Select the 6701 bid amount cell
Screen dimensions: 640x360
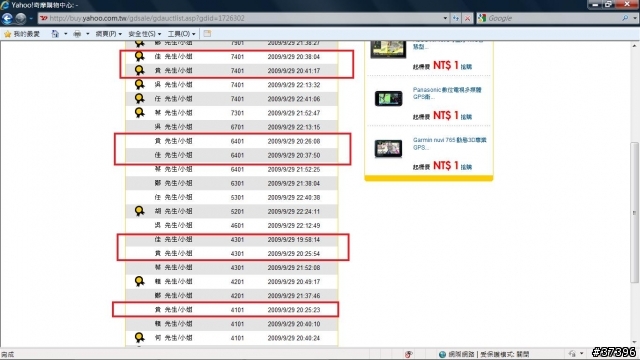237,127
